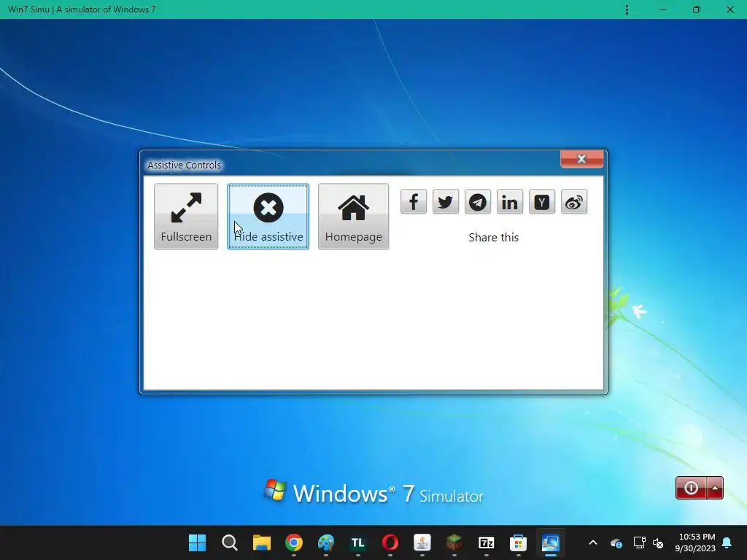
Task: Open the Paint palette app in taskbar
Action: (326, 542)
